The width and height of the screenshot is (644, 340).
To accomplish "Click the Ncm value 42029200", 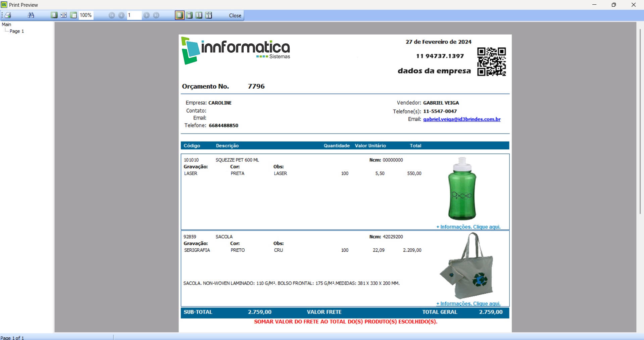I will point(393,237).
